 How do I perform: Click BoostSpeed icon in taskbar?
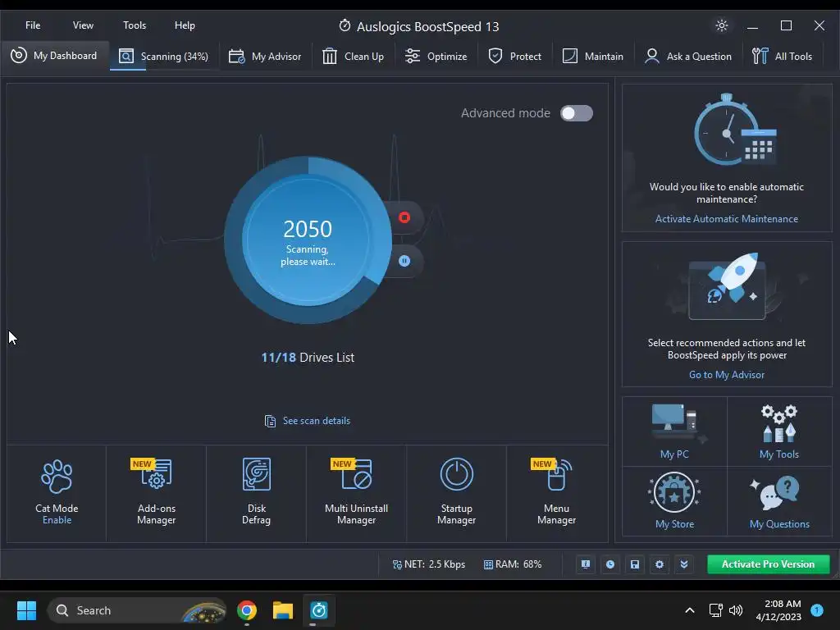[x=319, y=610]
